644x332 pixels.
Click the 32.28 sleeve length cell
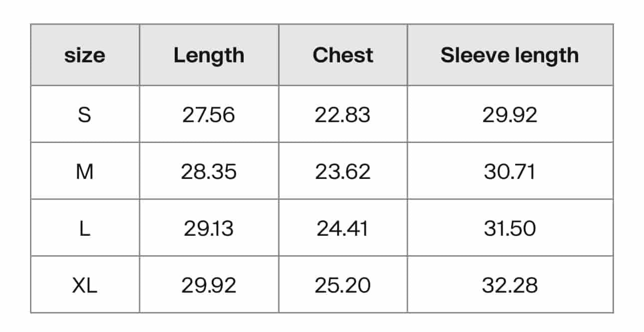tap(510, 285)
